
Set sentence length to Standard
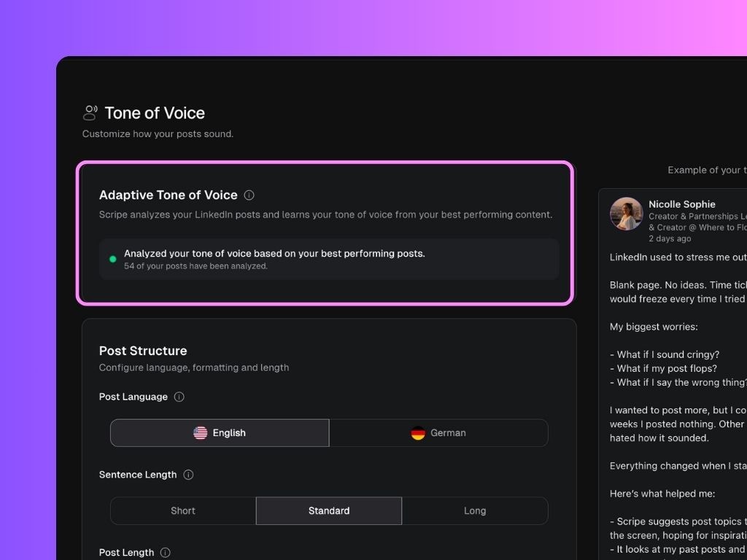(x=329, y=511)
